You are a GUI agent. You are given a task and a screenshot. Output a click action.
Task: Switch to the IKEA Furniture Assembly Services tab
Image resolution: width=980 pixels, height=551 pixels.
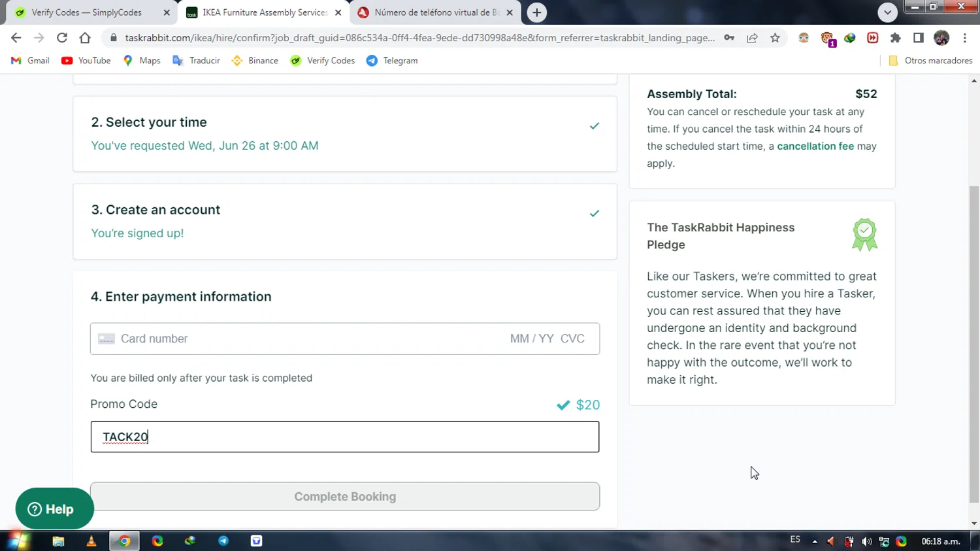[x=265, y=12]
